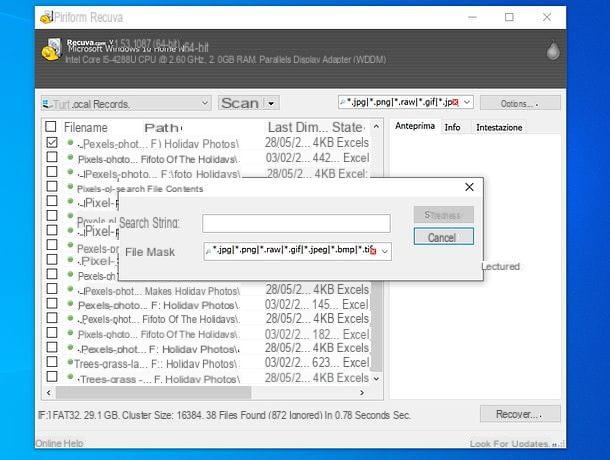
Task: Sort by the Filename column header
Action: (86, 127)
